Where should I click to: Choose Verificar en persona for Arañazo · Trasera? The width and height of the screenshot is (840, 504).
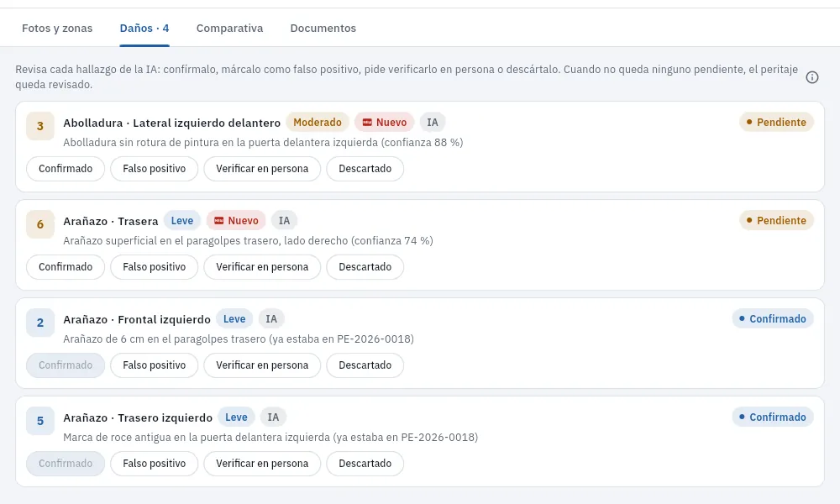[x=262, y=267]
